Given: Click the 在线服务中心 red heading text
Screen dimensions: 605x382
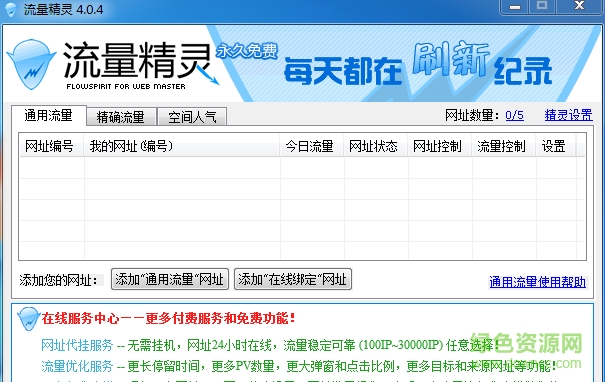Looking at the screenshot, I should coord(169,318).
